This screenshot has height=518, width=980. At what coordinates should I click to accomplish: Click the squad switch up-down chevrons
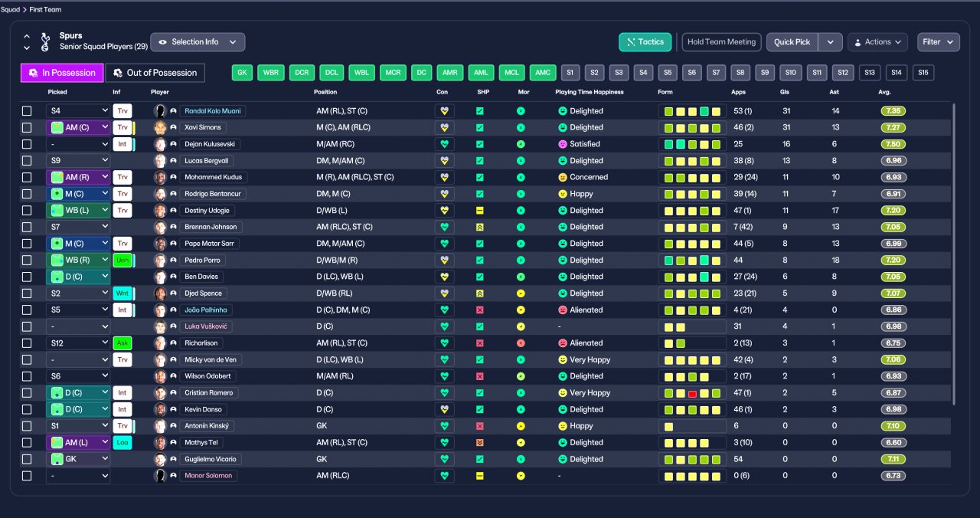(x=27, y=41)
